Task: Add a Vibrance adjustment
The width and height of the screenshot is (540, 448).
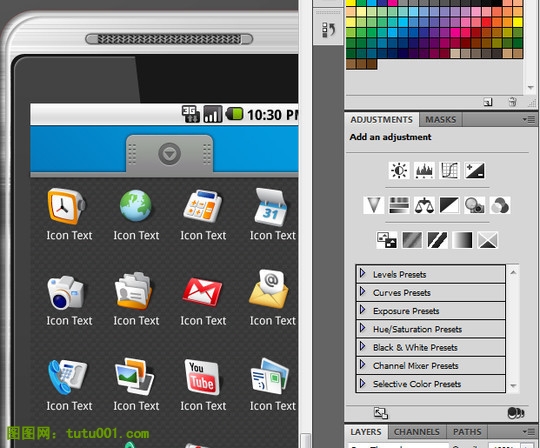Action: click(x=374, y=205)
